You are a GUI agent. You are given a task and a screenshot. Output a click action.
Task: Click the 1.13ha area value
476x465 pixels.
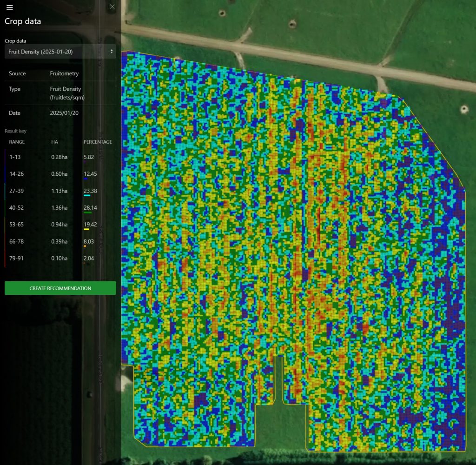(x=59, y=191)
